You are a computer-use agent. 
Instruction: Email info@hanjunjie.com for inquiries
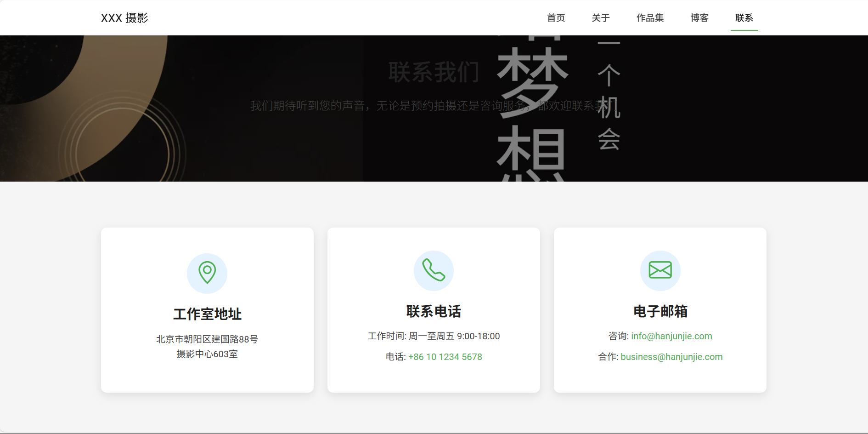click(x=671, y=336)
